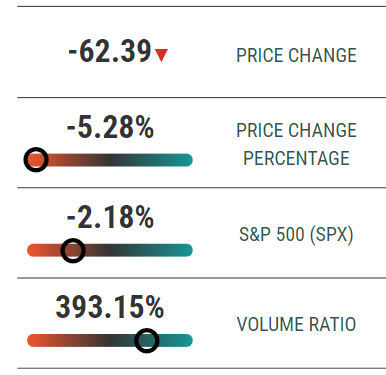
Task: Click the VOLUME RATIO label
Action: (x=296, y=324)
